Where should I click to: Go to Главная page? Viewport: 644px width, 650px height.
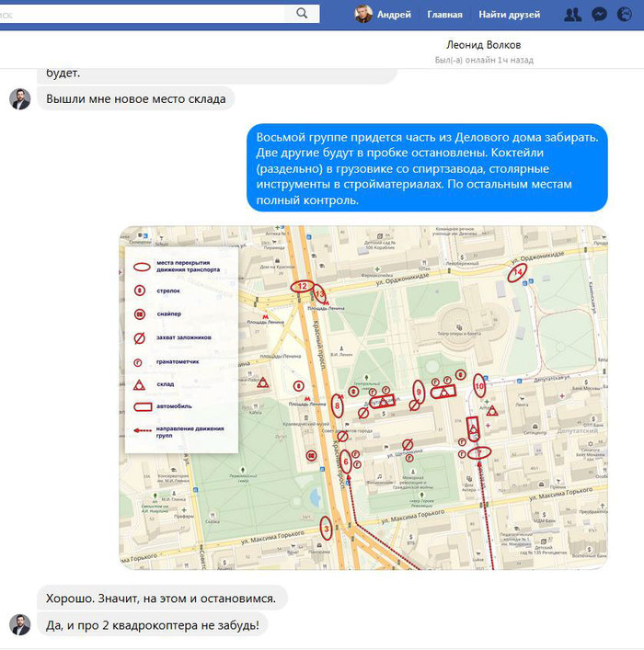pyautogui.click(x=444, y=15)
